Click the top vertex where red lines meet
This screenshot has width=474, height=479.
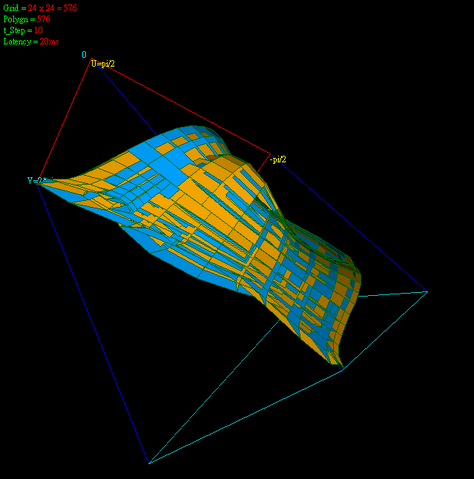tap(91, 59)
